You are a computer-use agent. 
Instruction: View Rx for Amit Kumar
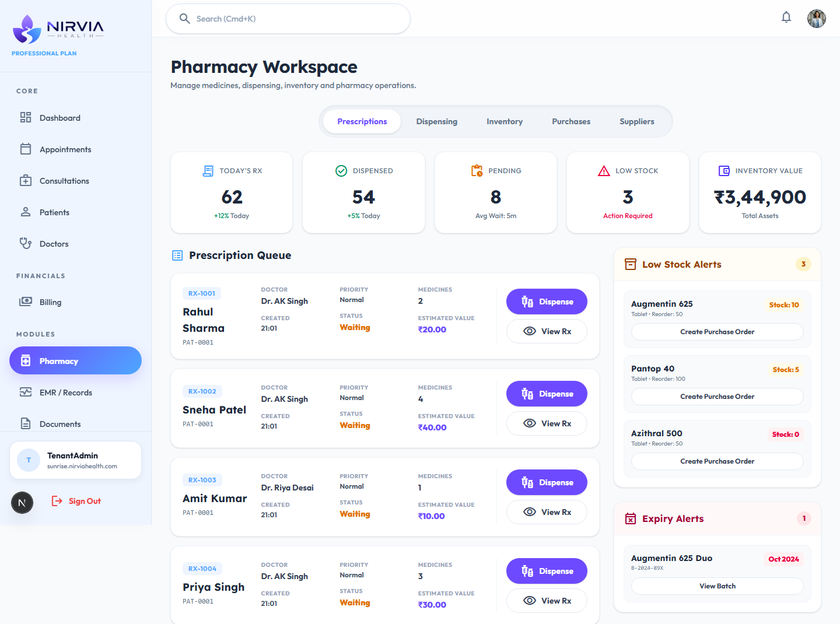pyautogui.click(x=547, y=512)
